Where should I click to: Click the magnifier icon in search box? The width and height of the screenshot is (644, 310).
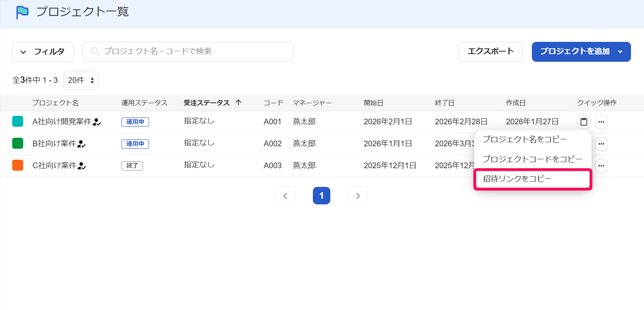pos(95,51)
